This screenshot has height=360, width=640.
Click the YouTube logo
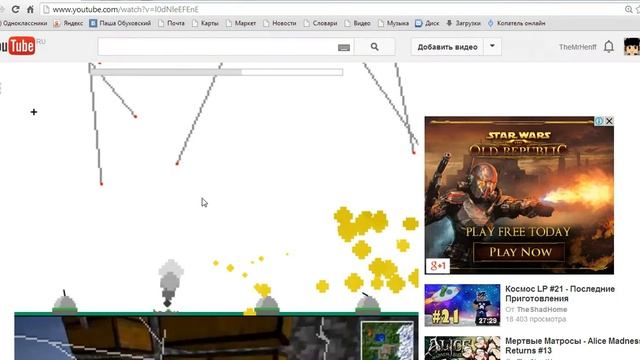[18, 46]
